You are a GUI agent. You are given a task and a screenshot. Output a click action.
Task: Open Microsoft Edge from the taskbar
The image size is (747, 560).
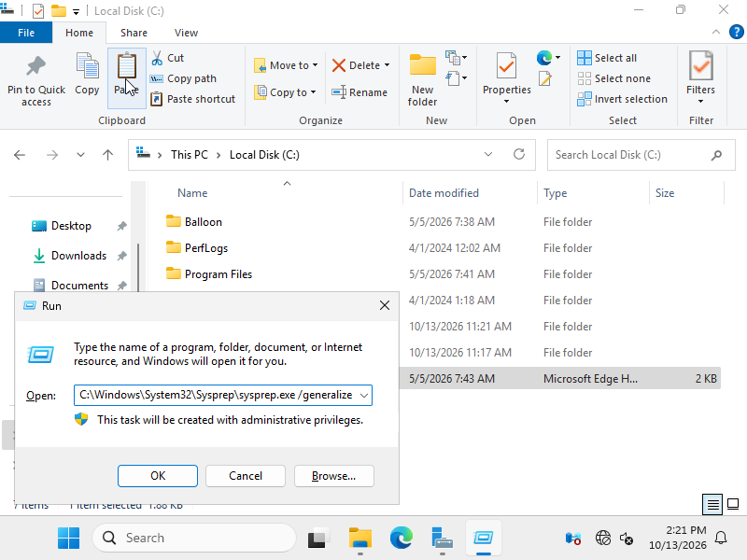(x=402, y=538)
